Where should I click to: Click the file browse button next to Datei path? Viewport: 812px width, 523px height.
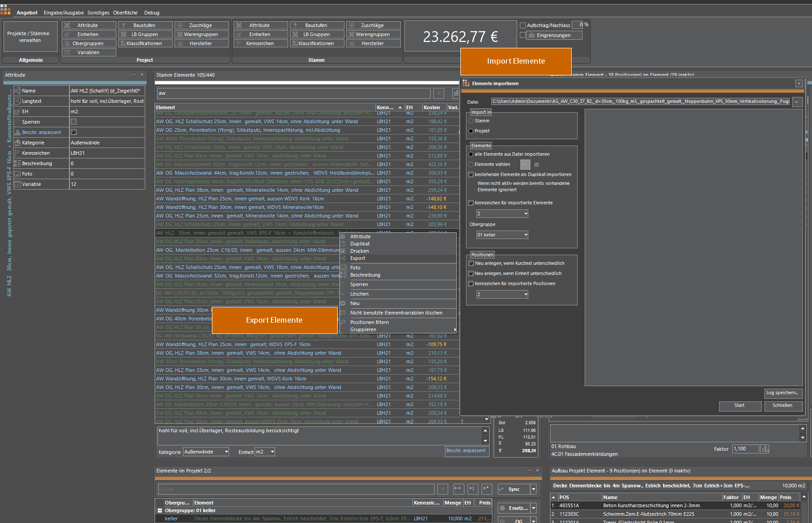tap(797, 102)
